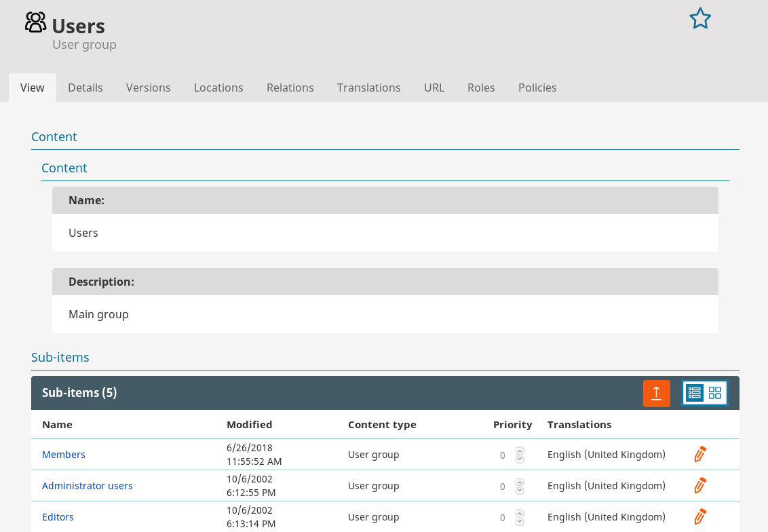Click the Users group icon in header
The image size is (768, 532).
coord(36,22)
